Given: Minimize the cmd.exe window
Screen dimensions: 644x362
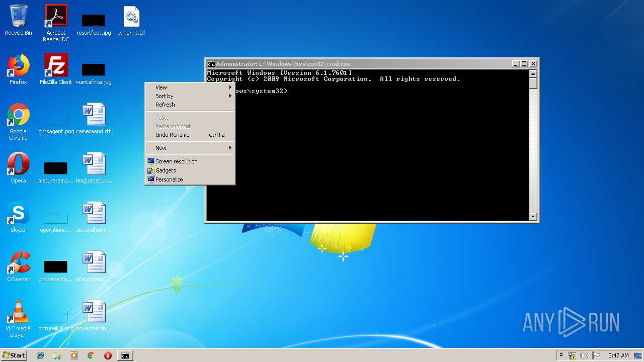Looking at the screenshot, I should 516,64.
